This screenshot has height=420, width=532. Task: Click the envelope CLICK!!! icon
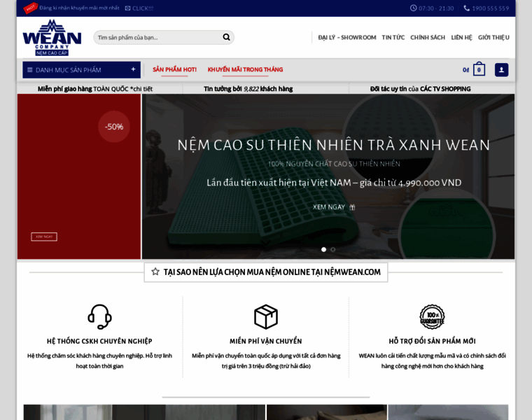127,8
